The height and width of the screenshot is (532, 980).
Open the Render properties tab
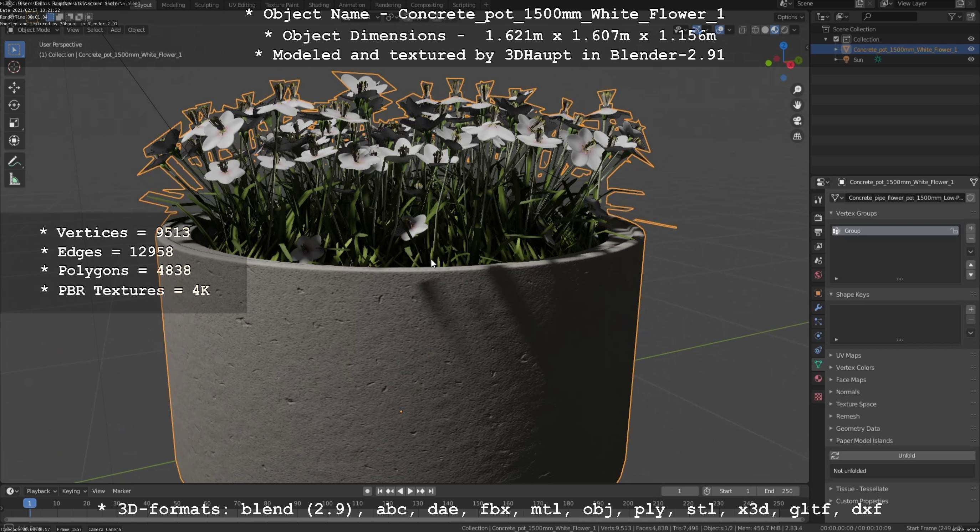[x=818, y=218]
